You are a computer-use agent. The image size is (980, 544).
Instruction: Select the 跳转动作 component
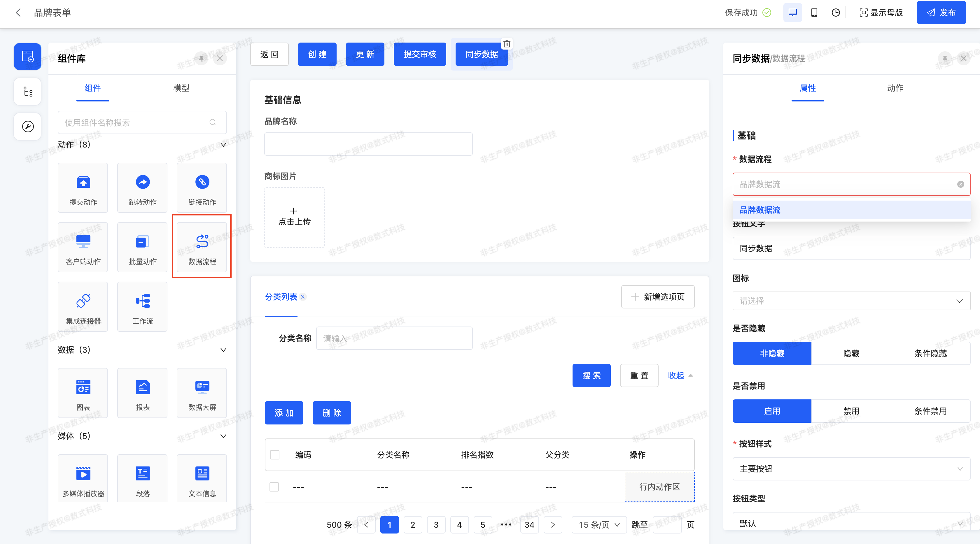tap(142, 188)
